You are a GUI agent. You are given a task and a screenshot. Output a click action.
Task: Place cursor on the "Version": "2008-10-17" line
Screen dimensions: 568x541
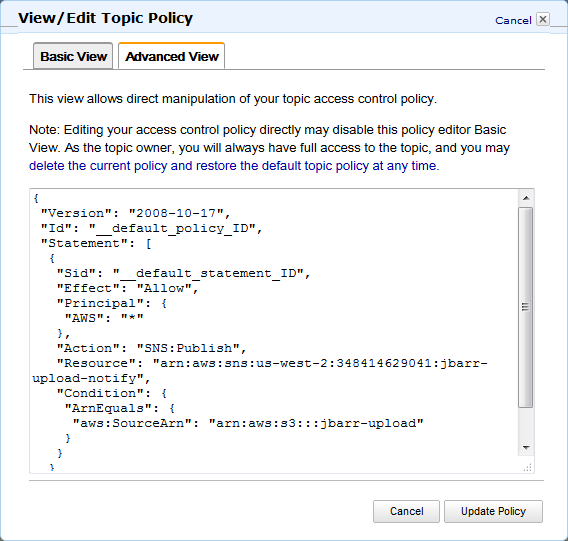[x=135, y=213]
